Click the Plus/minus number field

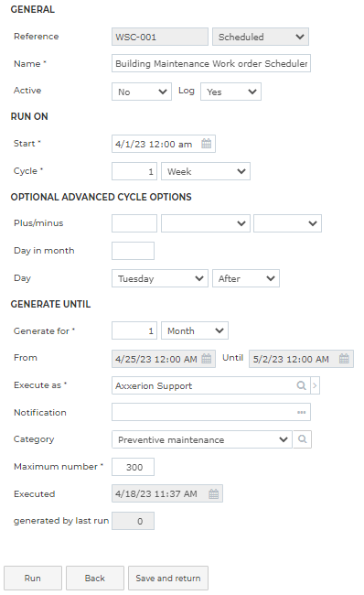(134, 223)
